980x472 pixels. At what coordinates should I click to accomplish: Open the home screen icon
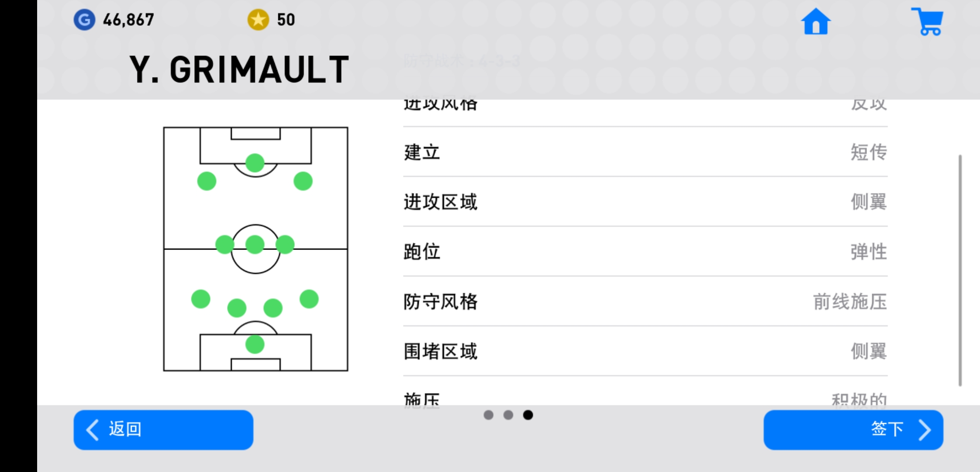815,21
